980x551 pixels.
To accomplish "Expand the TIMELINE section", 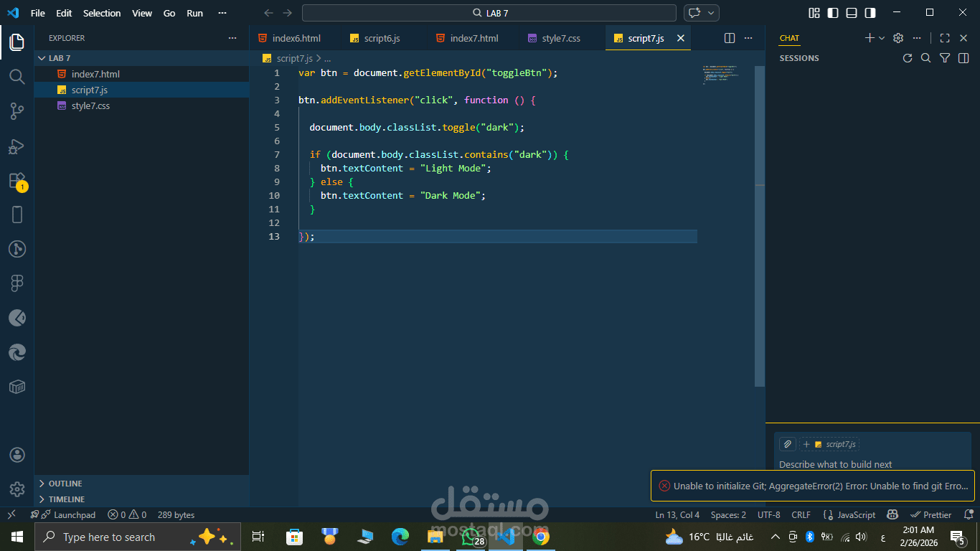I will (142, 499).
